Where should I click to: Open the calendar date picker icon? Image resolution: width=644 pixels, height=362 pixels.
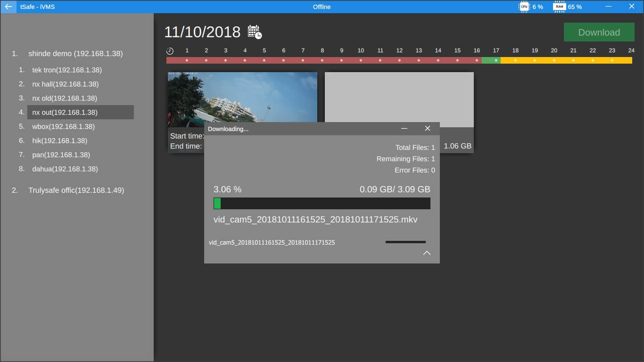click(x=254, y=32)
